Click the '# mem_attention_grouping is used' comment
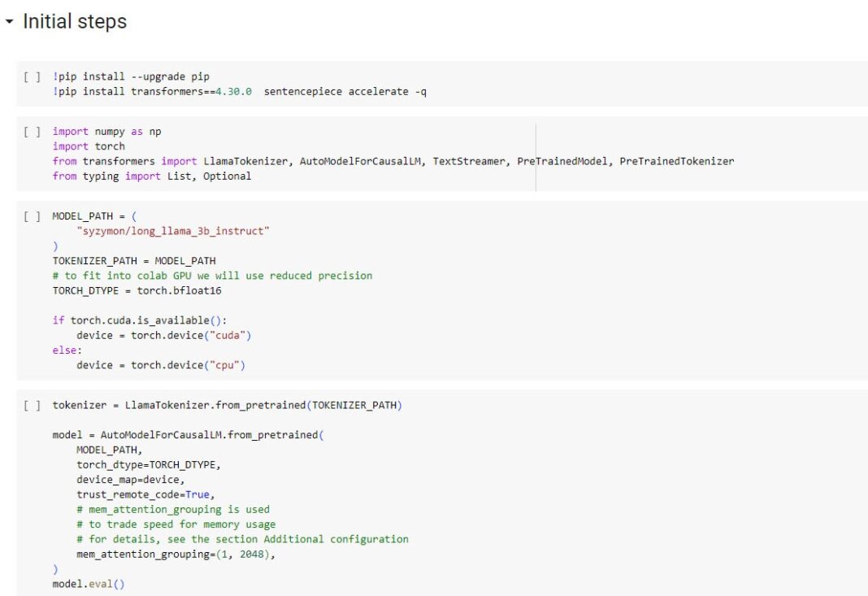 [173, 510]
